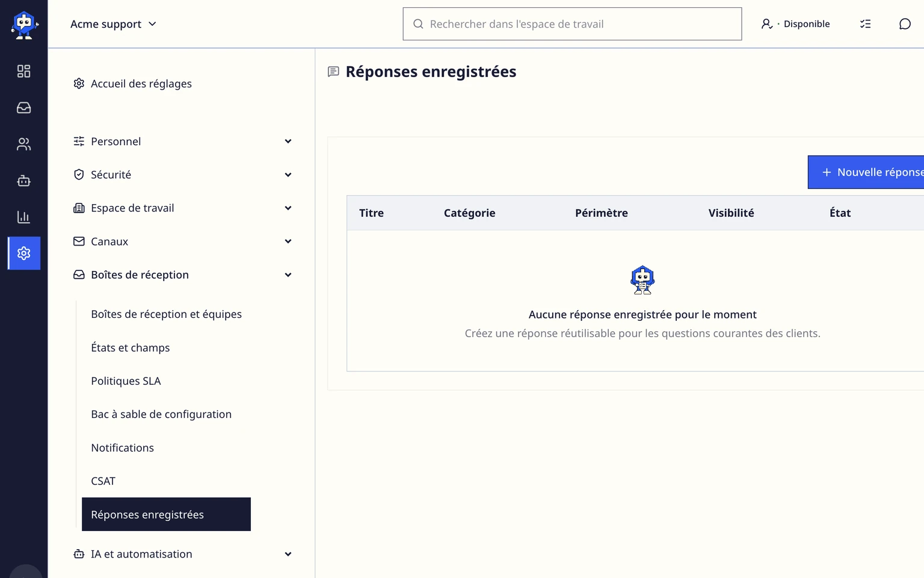Image resolution: width=924 pixels, height=578 pixels.
Task: Click the Disponible status label
Action: [x=807, y=24]
